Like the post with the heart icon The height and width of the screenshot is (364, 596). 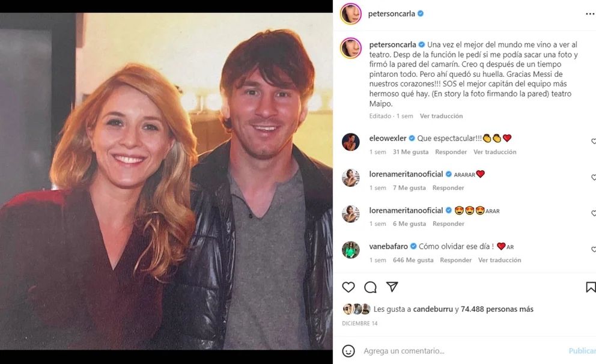coord(348,287)
